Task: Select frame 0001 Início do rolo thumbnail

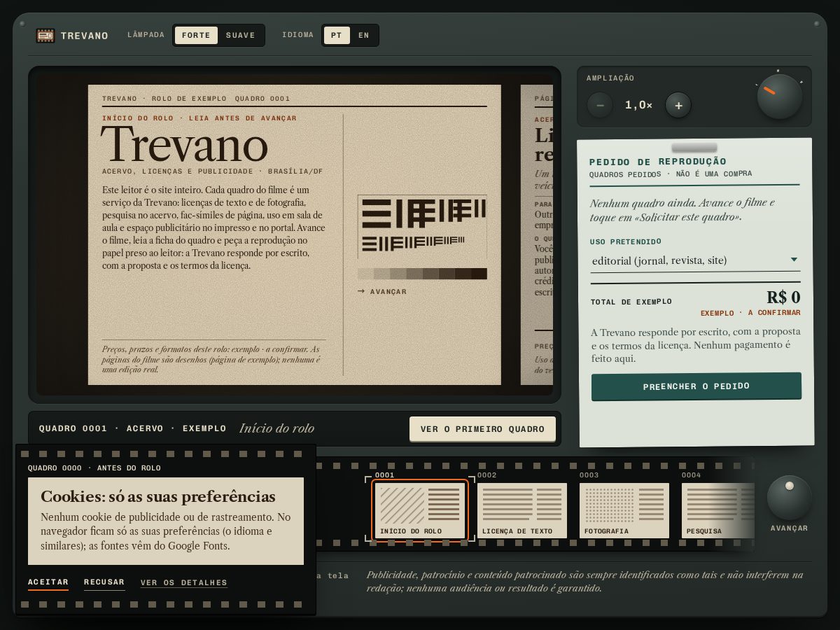Action: 419,510
